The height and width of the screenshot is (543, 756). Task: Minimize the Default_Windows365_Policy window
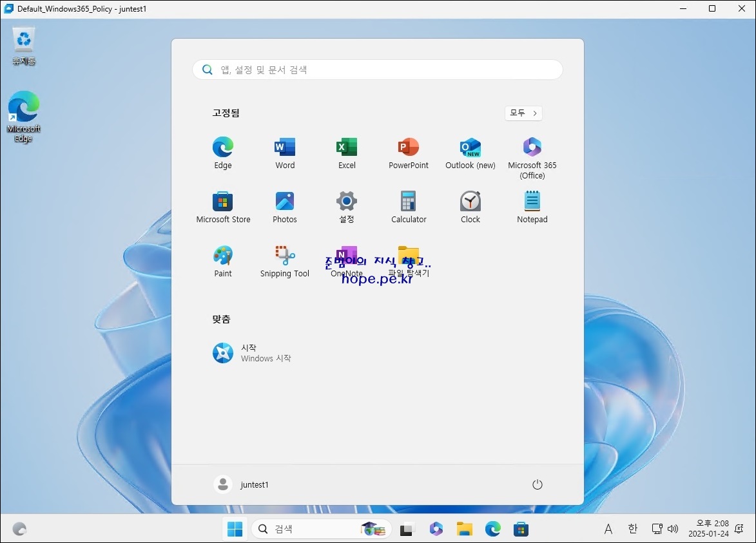(x=683, y=8)
